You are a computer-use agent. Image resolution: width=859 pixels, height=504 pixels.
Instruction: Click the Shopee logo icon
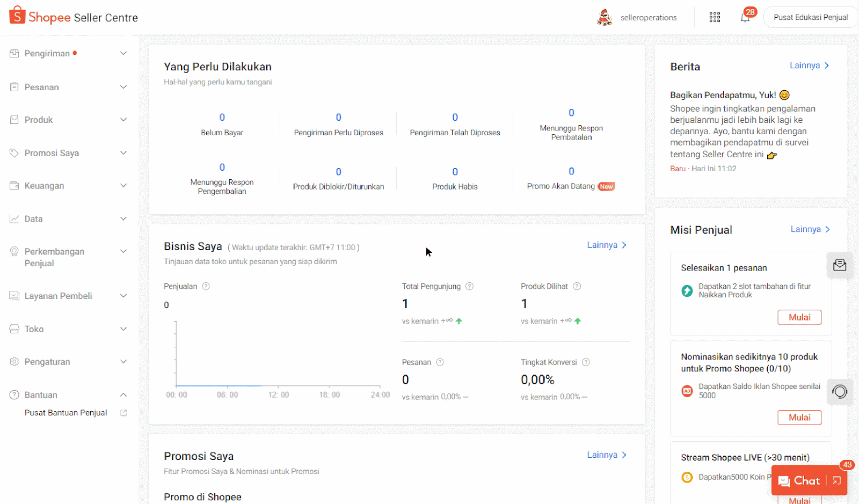pyautogui.click(x=17, y=16)
